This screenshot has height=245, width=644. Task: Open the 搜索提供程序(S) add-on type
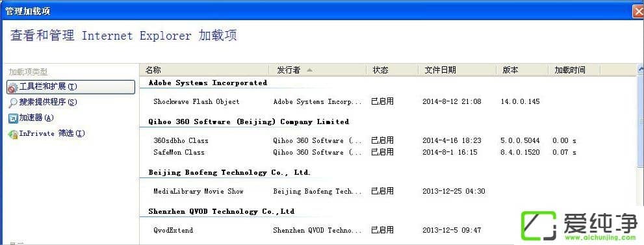(x=48, y=102)
